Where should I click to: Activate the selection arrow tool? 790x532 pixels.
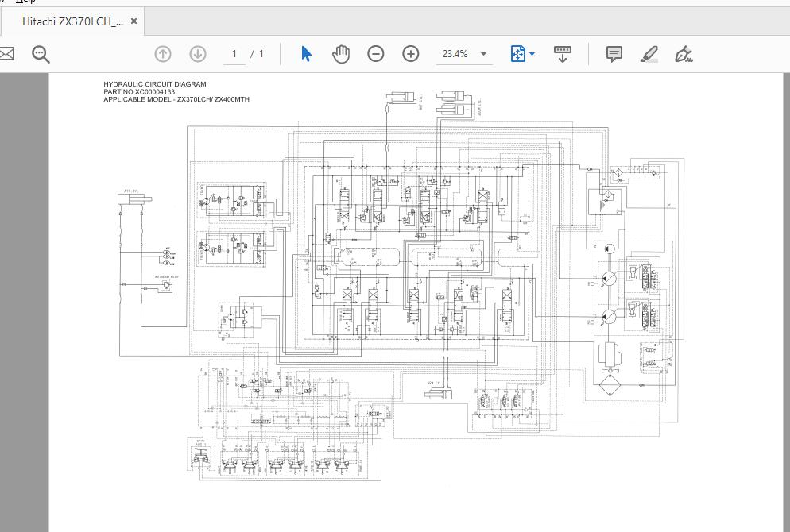(306, 54)
